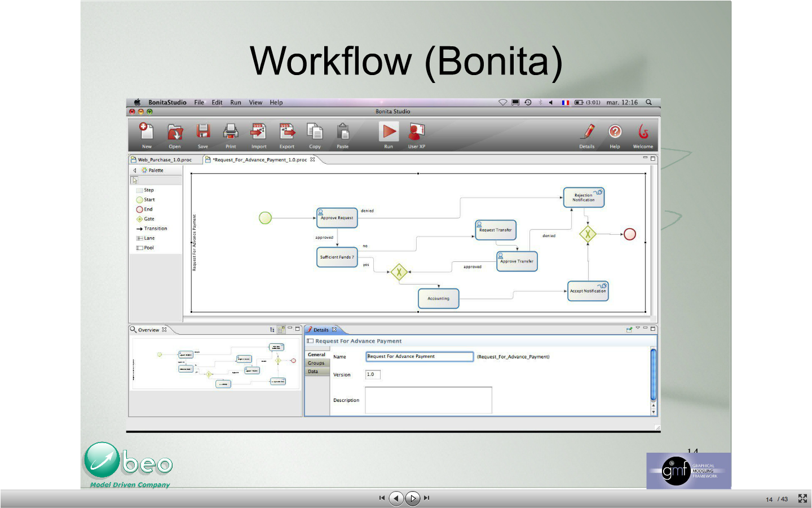This screenshot has height=508, width=812.
Task: Select the Step palette tool
Action: (x=145, y=190)
